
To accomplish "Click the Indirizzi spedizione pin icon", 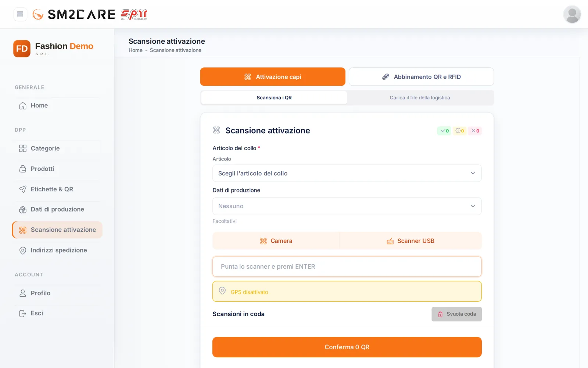I will pyautogui.click(x=23, y=251).
